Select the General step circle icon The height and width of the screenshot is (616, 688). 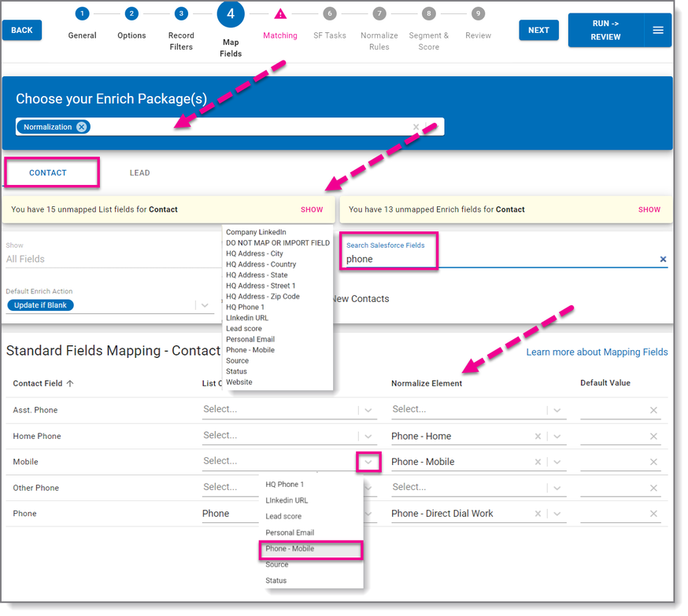tap(82, 13)
